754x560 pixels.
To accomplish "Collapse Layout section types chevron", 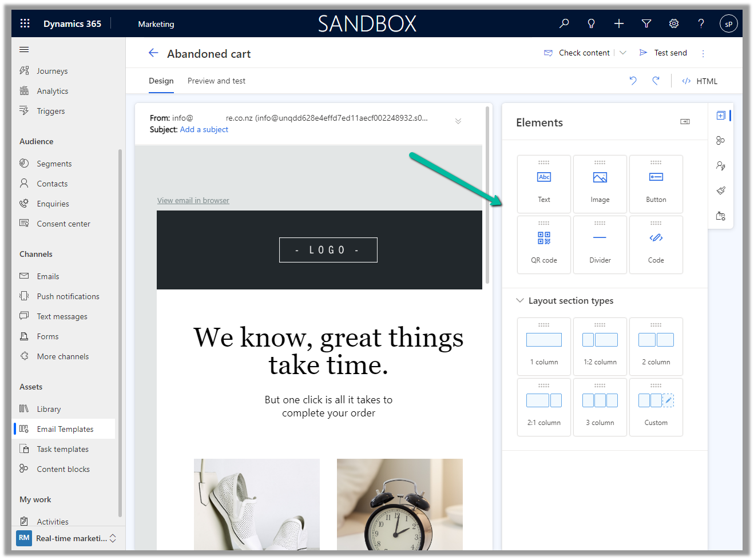I will tap(520, 300).
